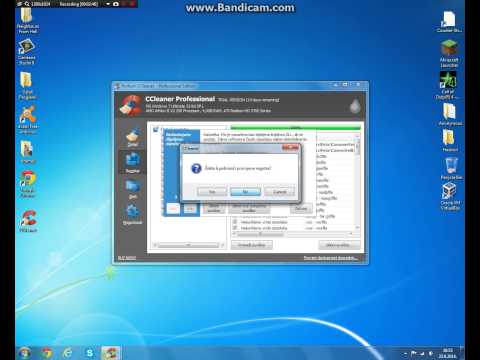The height and width of the screenshot is (360, 480).
Task: Click Cancel in the CCleaner backup prompt
Action: [280, 192]
